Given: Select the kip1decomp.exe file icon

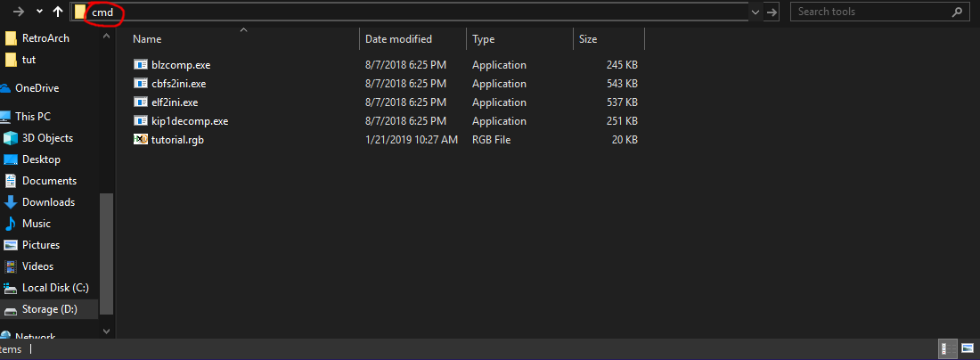Looking at the screenshot, I should [140, 120].
